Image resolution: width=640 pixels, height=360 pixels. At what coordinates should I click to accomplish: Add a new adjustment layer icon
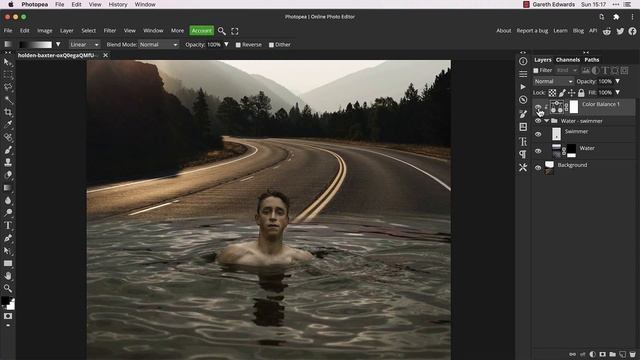click(x=592, y=354)
